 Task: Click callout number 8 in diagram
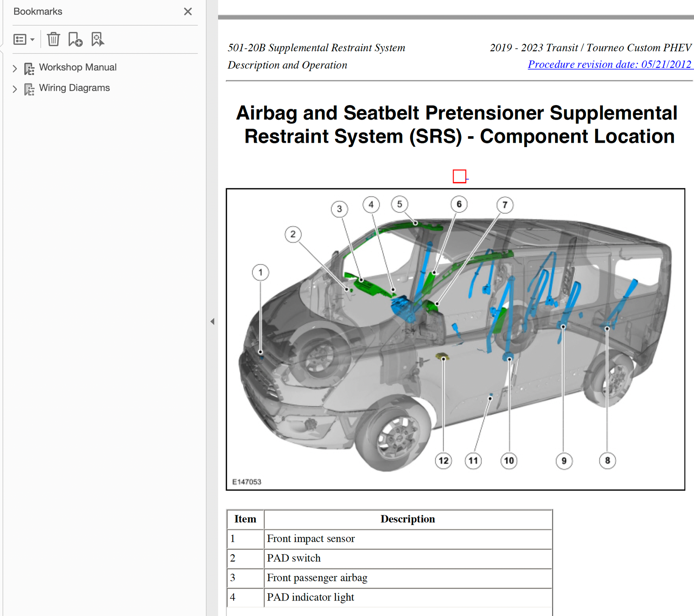607,460
